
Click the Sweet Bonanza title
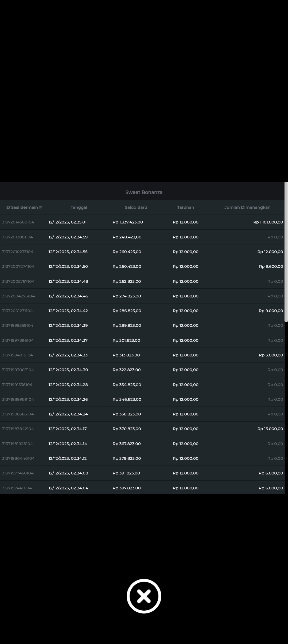144,192
